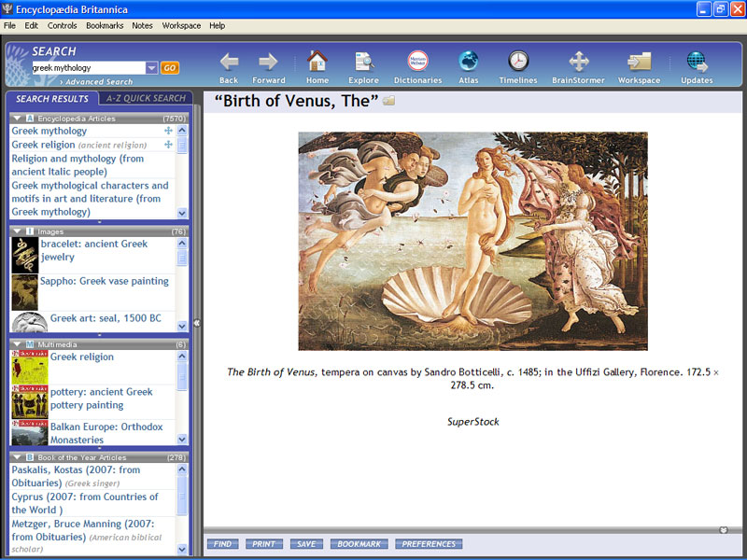Switch to A-Z Quick Search tab

[145, 98]
